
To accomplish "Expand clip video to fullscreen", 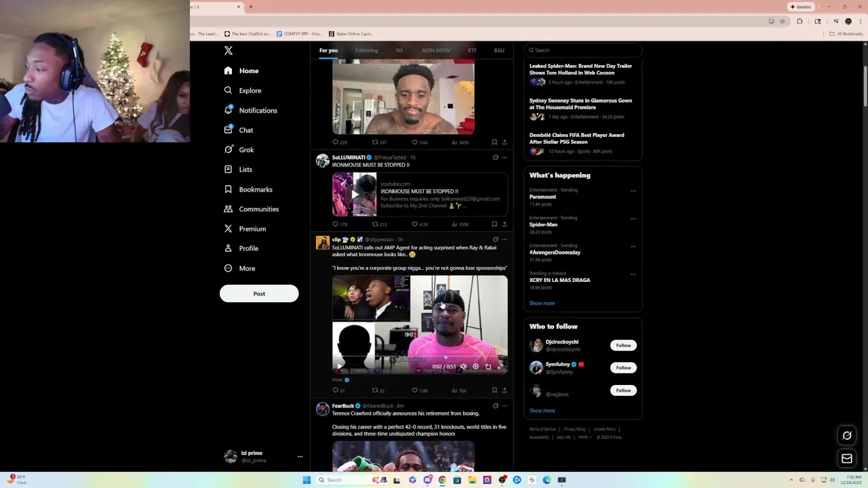I will pos(500,367).
